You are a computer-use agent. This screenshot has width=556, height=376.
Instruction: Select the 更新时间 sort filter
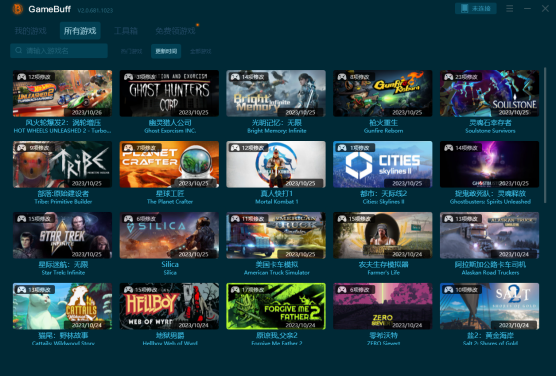click(166, 51)
